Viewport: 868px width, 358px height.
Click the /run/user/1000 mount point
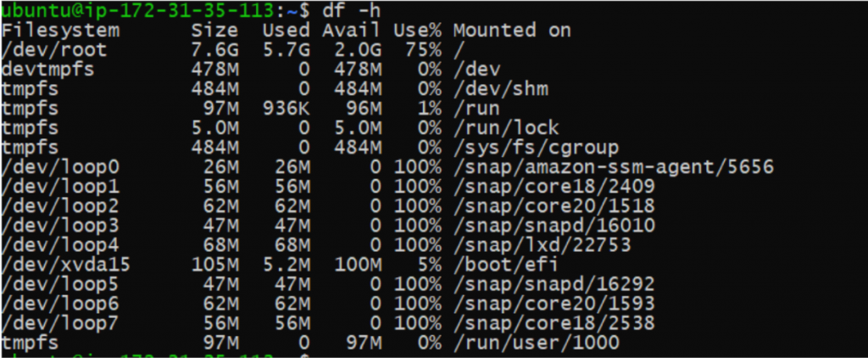click(x=536, y=343)
